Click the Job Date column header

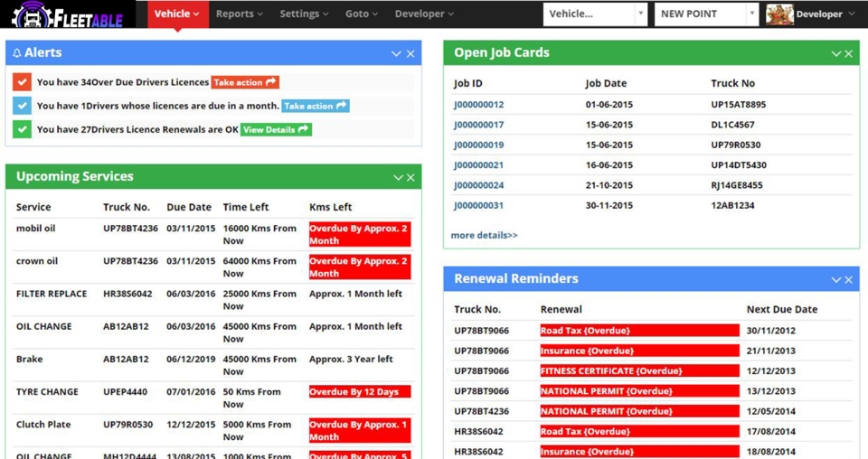tap(606, 83)
